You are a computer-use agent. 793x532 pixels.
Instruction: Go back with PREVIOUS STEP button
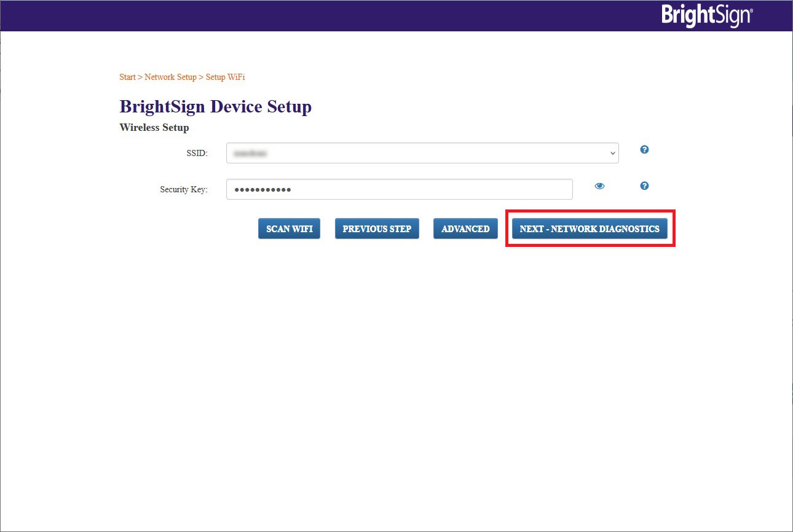click(377, 229)
